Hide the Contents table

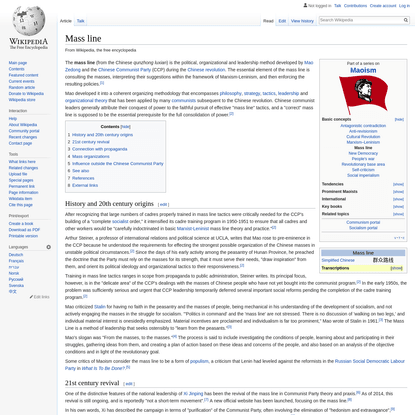click(x=125, y=127)
